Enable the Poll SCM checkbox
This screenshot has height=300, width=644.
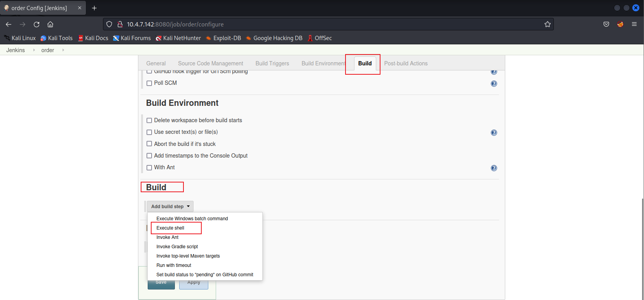149,83
